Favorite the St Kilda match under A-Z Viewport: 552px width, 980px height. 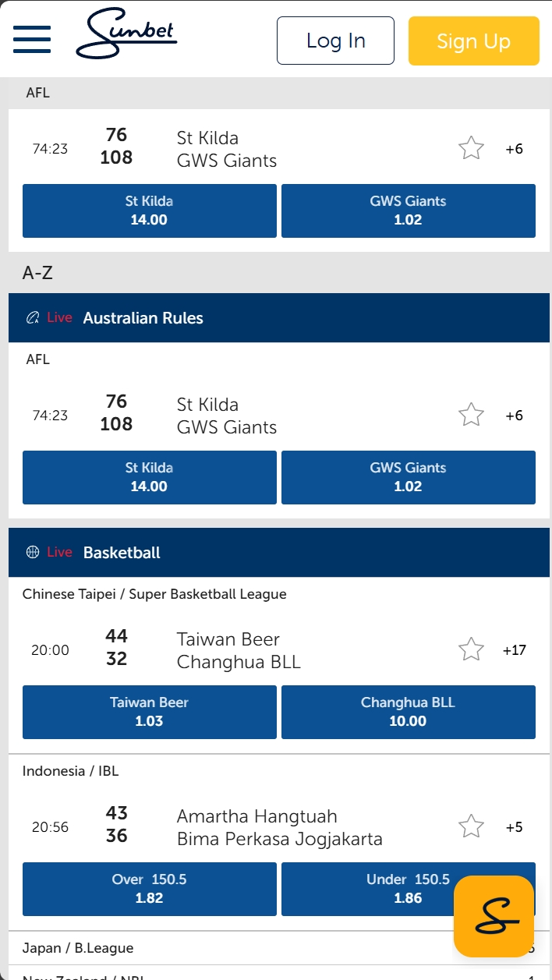[x=471, y=415]
